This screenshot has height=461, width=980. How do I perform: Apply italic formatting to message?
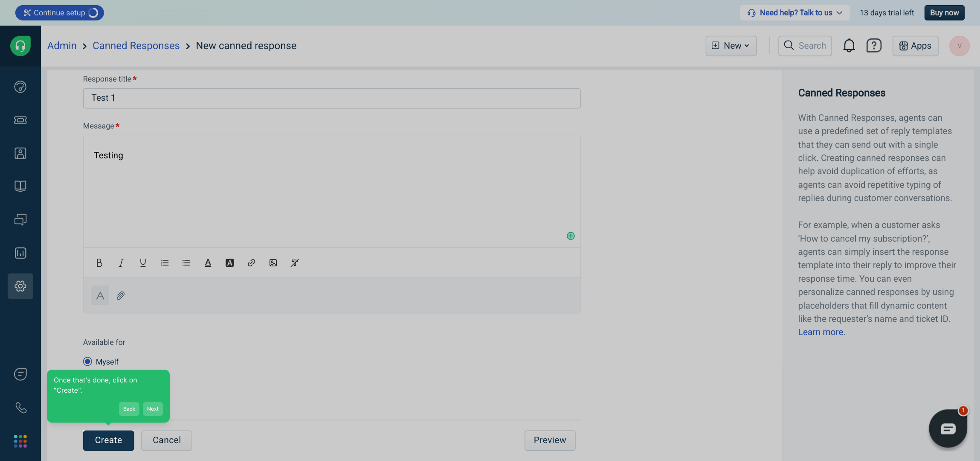121,263
